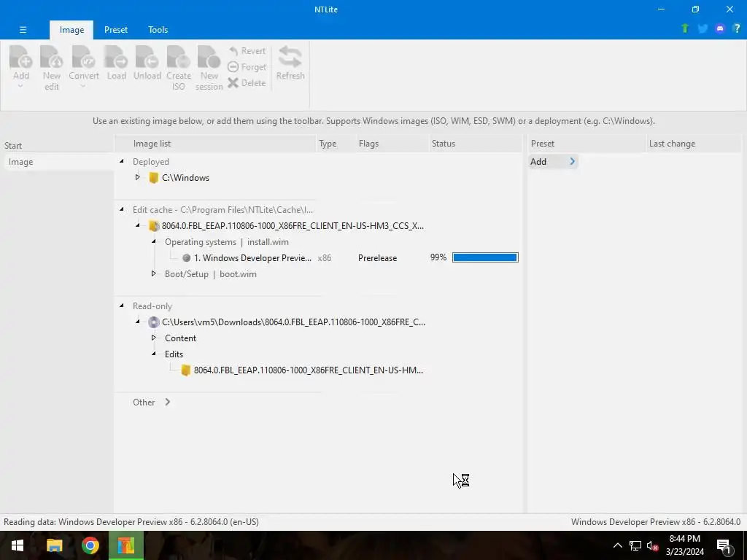Collapse Operating systems | install.wim node
The width and height of the screenshot is (747, 560).
pyautogui.click(x=154, y=241)
